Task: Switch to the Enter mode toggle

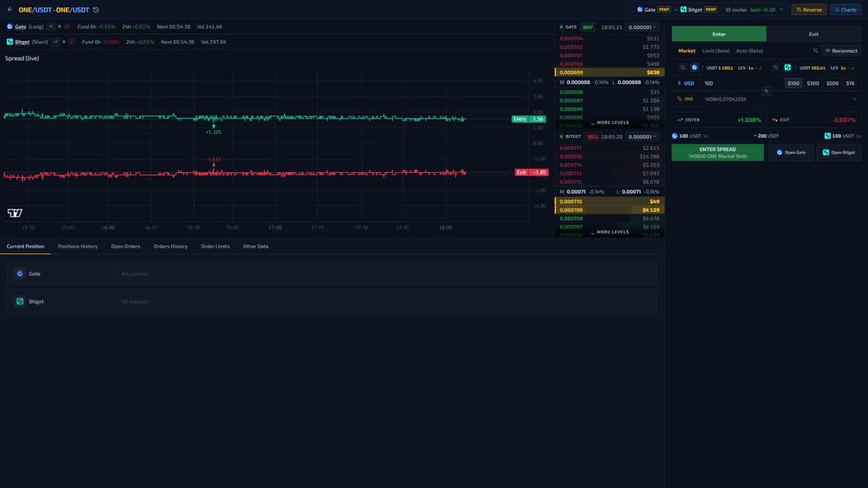Action: point(719,34)
